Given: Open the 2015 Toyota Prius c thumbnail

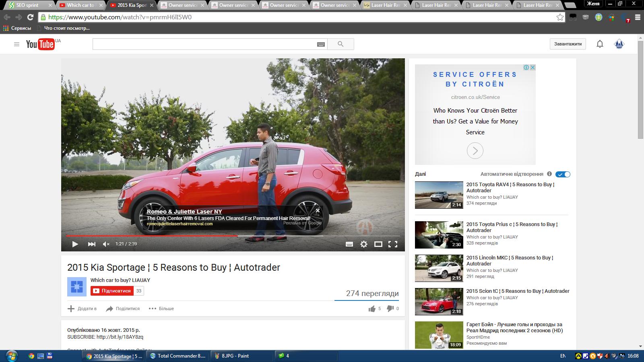Looking at the screenshot, I should pyautogui.click(x=439, y=235).
